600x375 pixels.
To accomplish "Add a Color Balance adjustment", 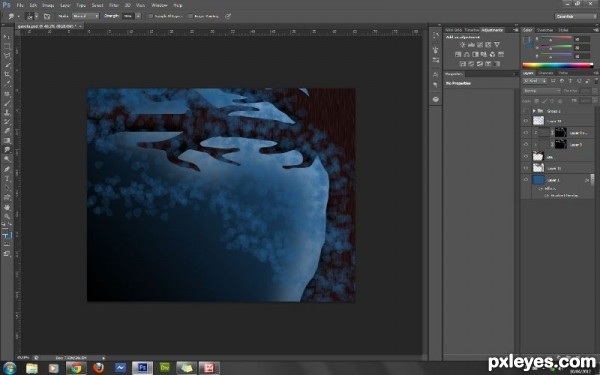I will [466, 54].
